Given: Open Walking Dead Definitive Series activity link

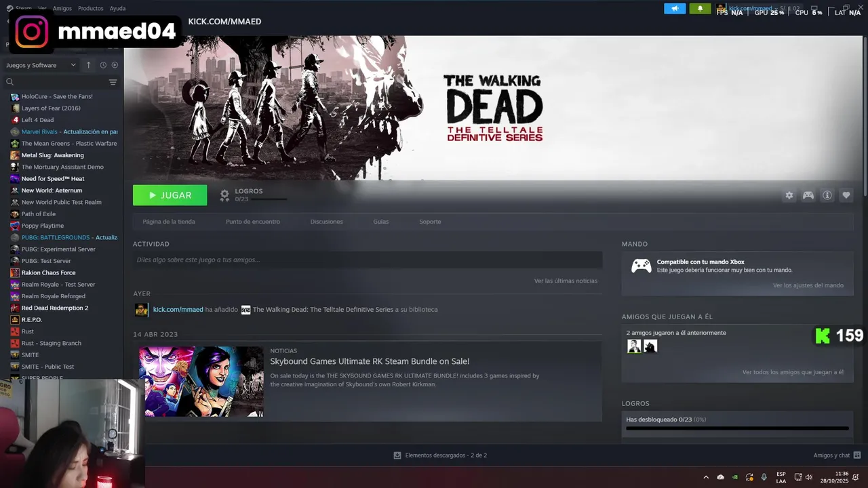Looking at the screenshot, I should click(323, 309).
